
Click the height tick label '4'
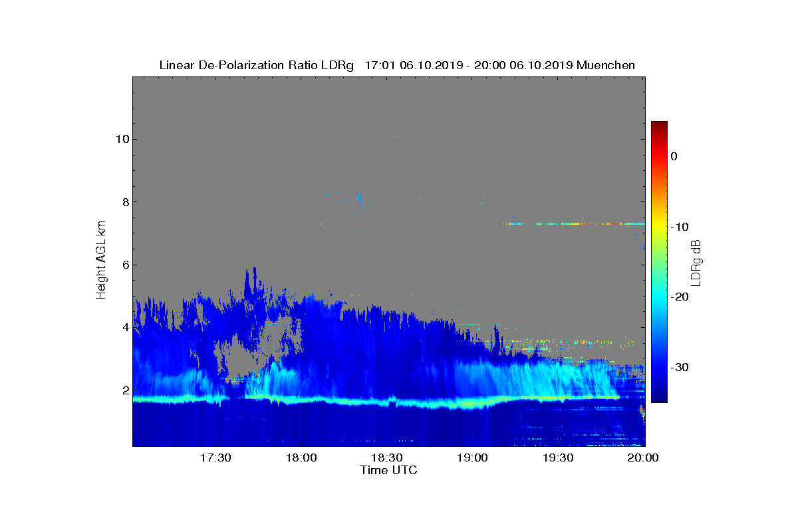[124, 327]
